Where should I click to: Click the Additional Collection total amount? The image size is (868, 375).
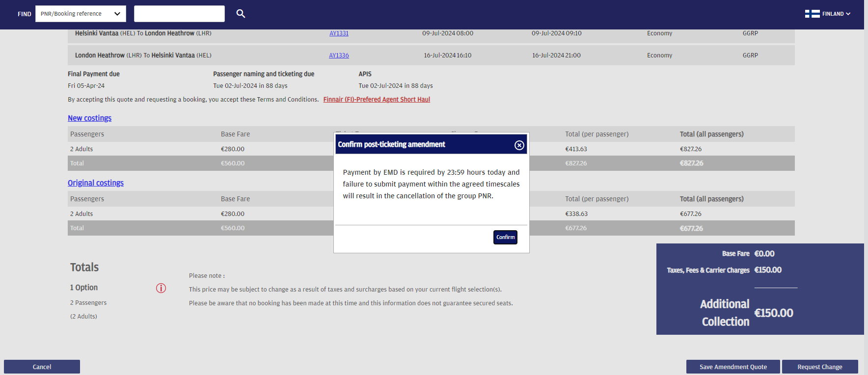tap(773, 313)
